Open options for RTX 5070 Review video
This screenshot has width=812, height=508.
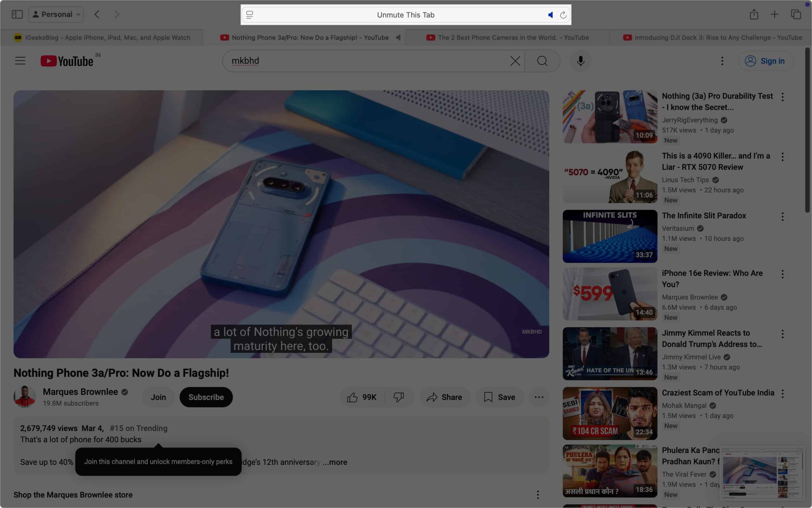[783, 157]
